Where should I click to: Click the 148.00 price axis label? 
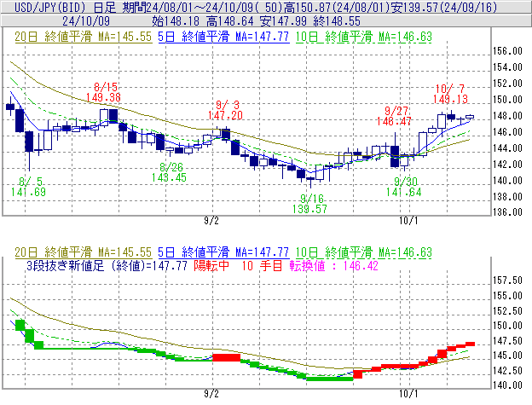507,116
